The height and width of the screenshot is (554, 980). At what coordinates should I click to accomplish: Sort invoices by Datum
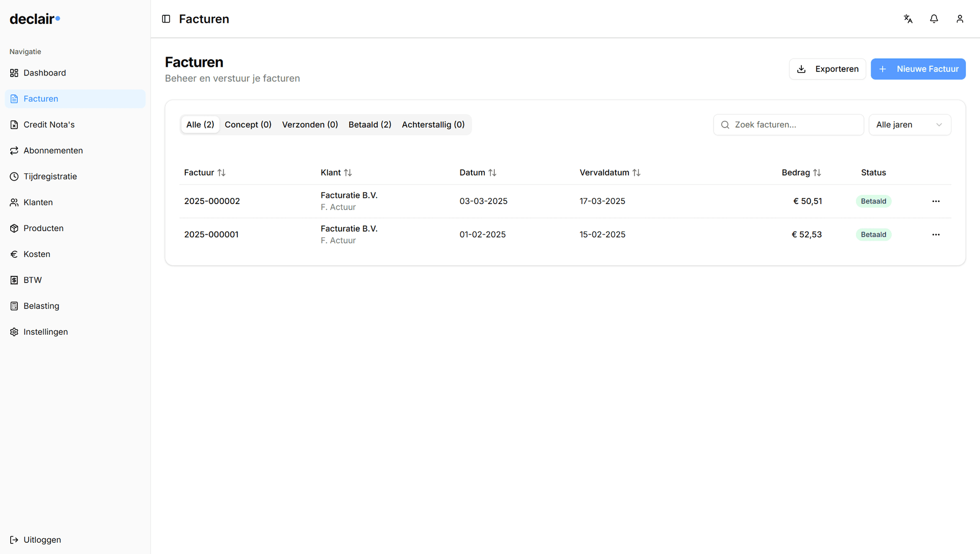click(478, 173)
